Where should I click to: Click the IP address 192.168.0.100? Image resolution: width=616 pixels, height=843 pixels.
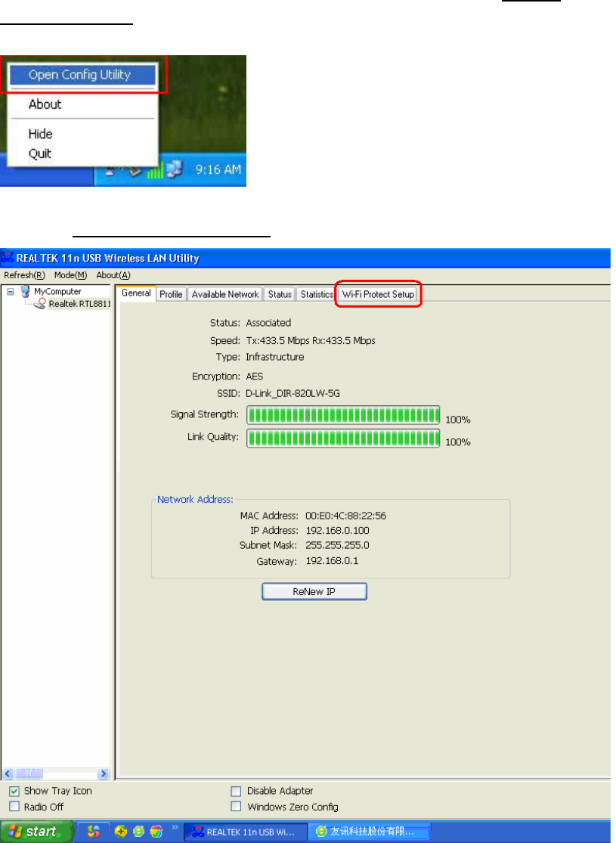(x=337, y=531)
